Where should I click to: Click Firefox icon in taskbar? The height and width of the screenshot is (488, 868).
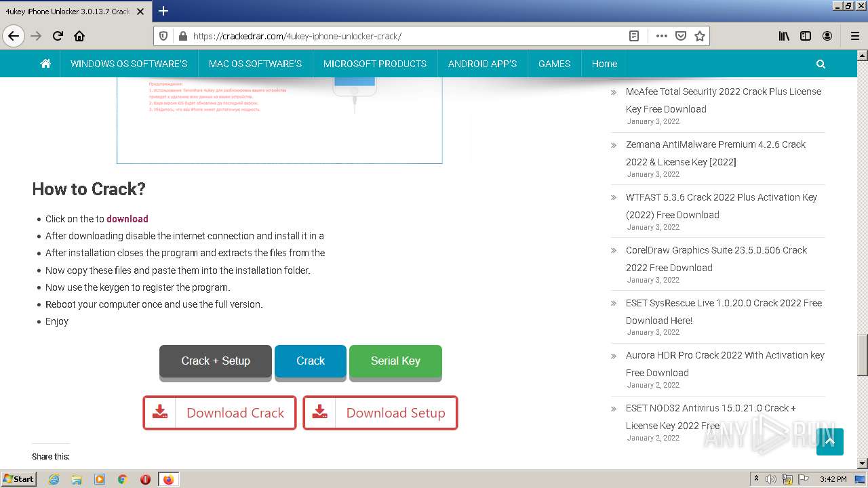168,479
